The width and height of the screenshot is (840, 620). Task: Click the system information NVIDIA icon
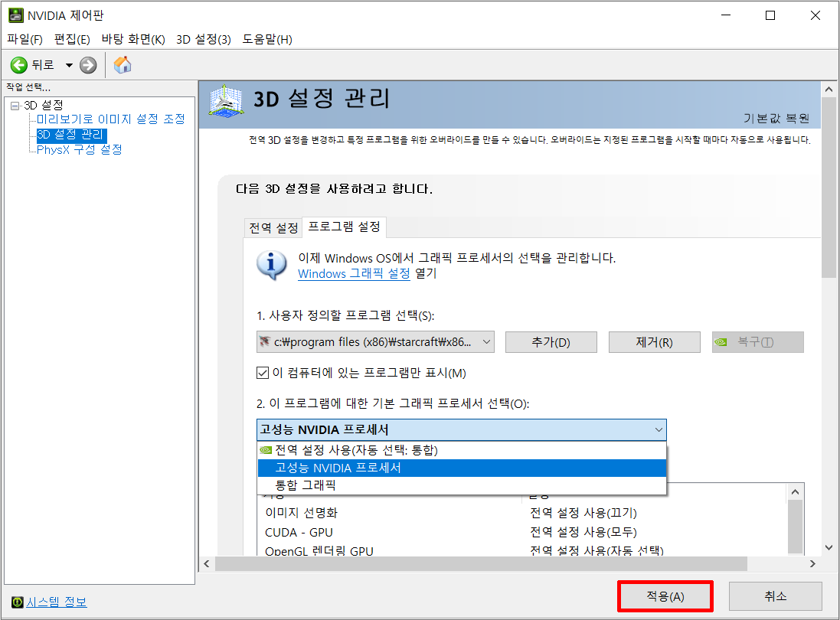click(17, 602)
